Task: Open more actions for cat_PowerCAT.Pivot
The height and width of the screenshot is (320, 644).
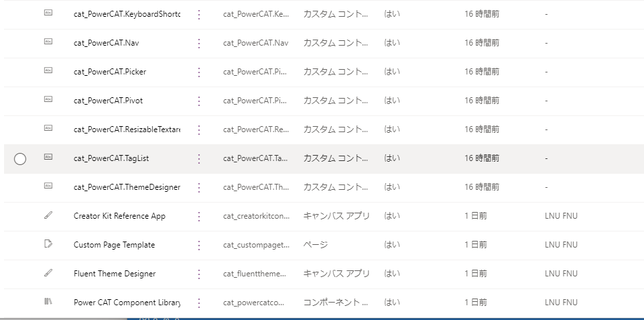Action: click(x=199, y=101)
